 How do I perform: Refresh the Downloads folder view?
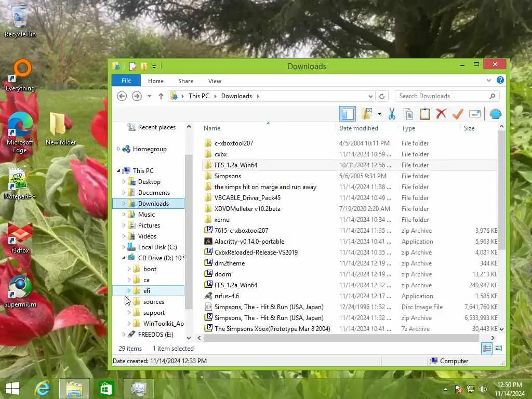382,96
